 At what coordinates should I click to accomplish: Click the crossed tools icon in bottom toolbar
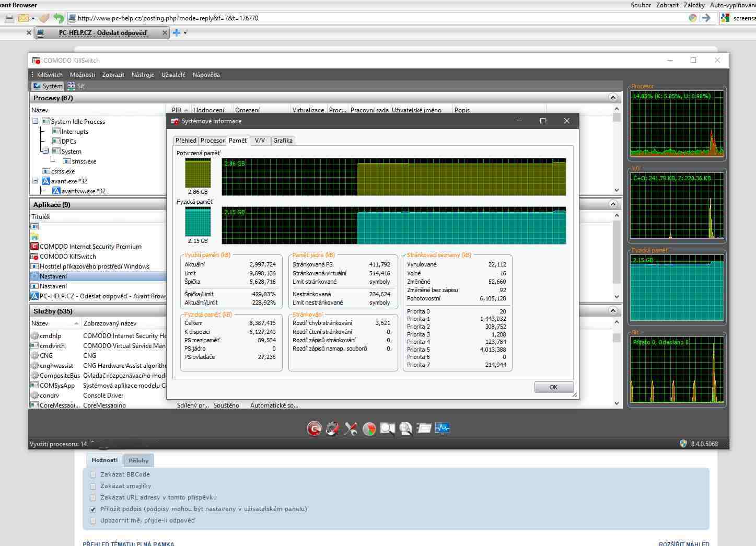point(351,429)
